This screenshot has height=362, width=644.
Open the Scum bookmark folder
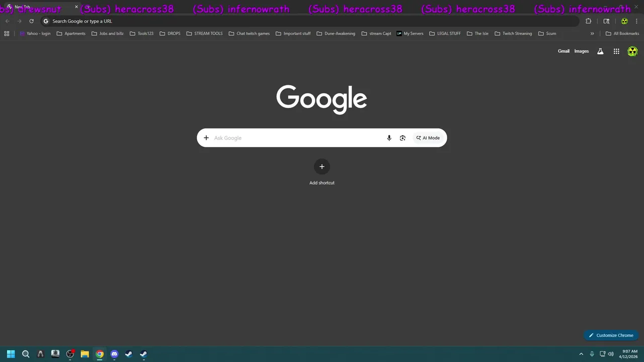547,34
